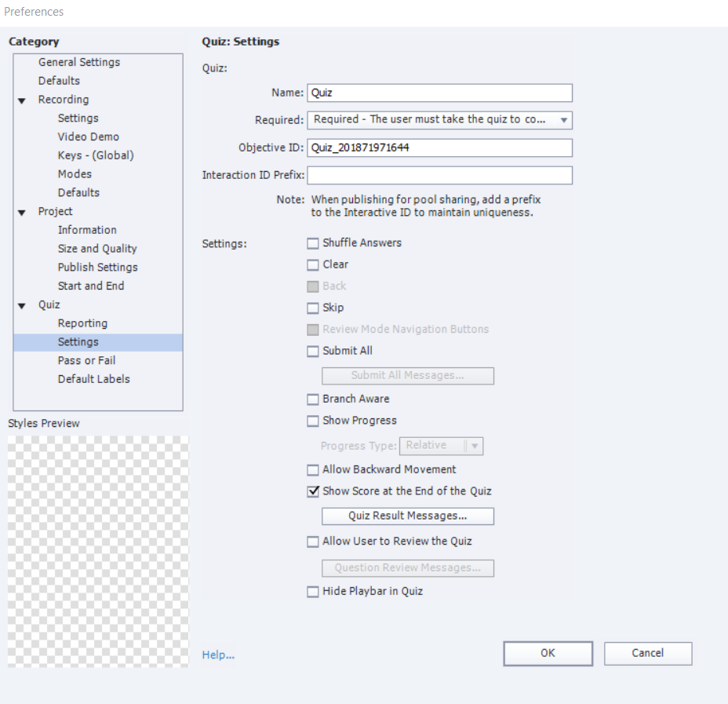Image resolution: width=728 pixels, height=704 pixels.
Task: Open Recording Settings item
Action: pos(78,118)
